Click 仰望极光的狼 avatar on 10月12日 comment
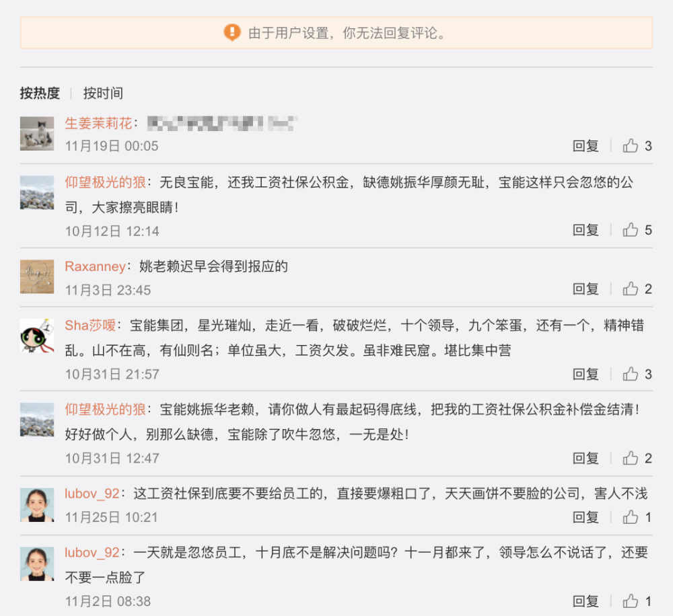The image size is (673, 616). pos(37,192)
